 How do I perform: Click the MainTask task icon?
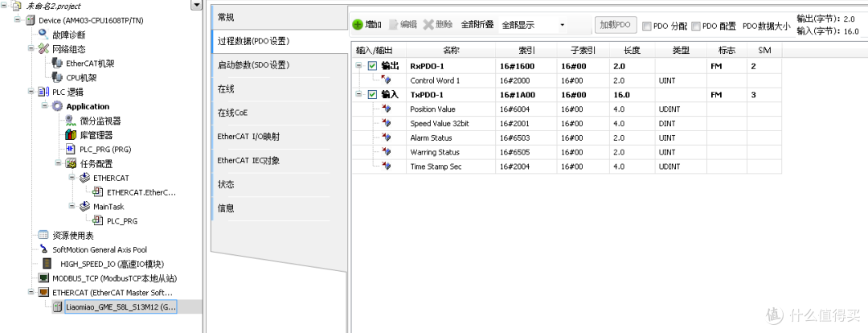pyautogui.click(x=84, y=206)
